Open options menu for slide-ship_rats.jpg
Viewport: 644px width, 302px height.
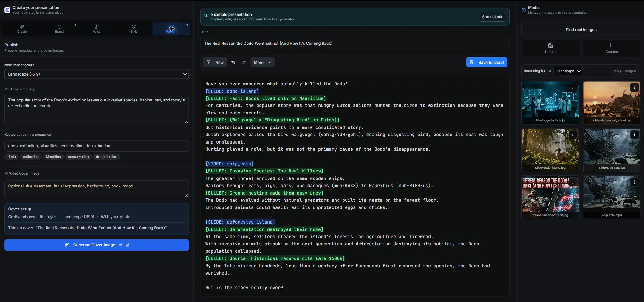(634, 135)
